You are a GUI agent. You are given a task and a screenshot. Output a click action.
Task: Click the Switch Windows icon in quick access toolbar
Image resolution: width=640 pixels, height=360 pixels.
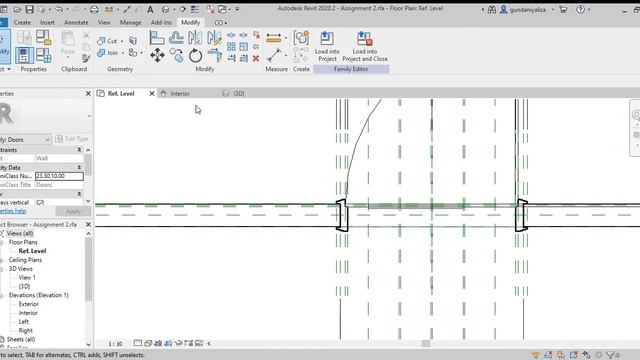[222, 9]
